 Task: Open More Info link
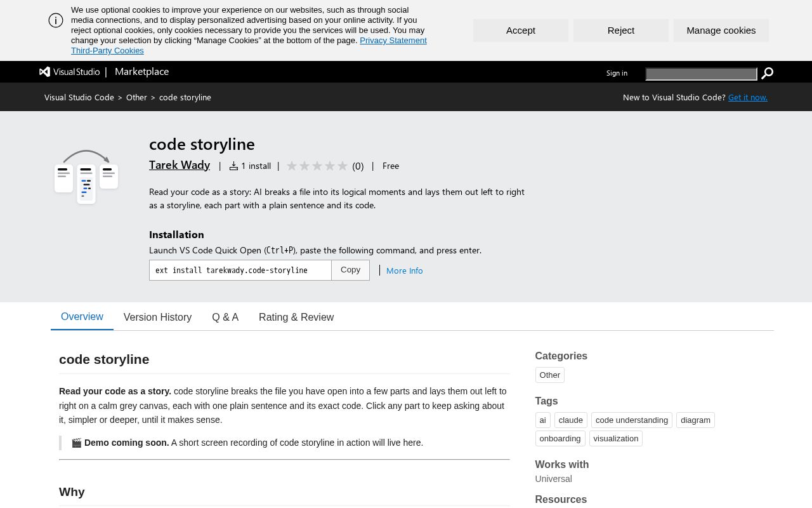404,271
